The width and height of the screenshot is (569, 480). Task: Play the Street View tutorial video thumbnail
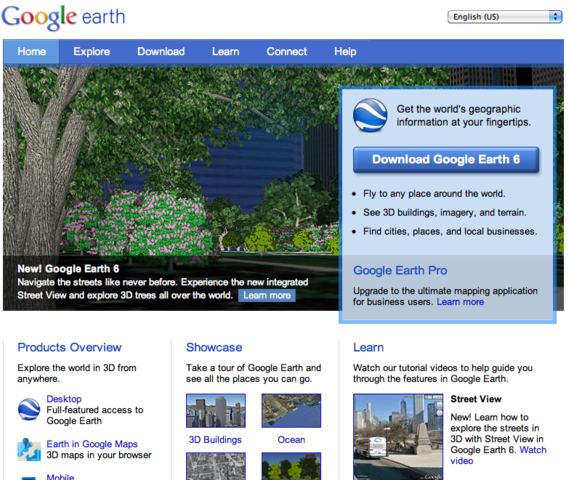(x=398, y=437)
